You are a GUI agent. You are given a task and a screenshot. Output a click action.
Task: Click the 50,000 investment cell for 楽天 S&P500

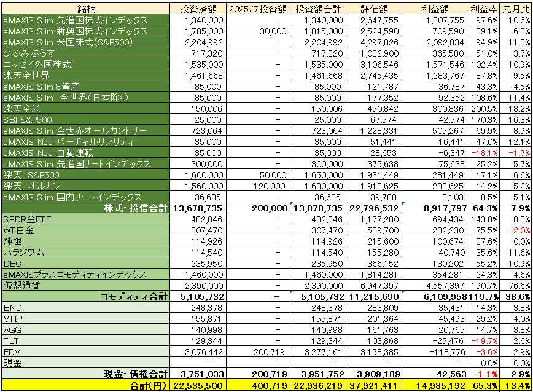click(x=258, y=175)
